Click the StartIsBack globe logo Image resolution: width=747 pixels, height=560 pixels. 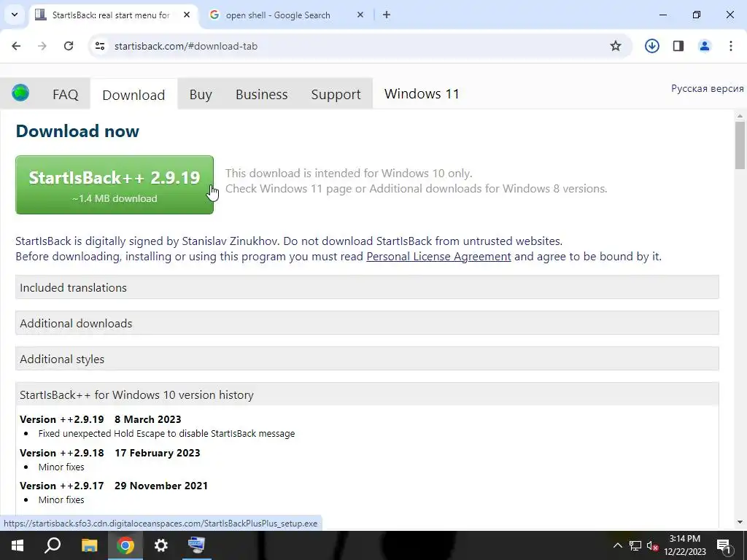point(20,93)
